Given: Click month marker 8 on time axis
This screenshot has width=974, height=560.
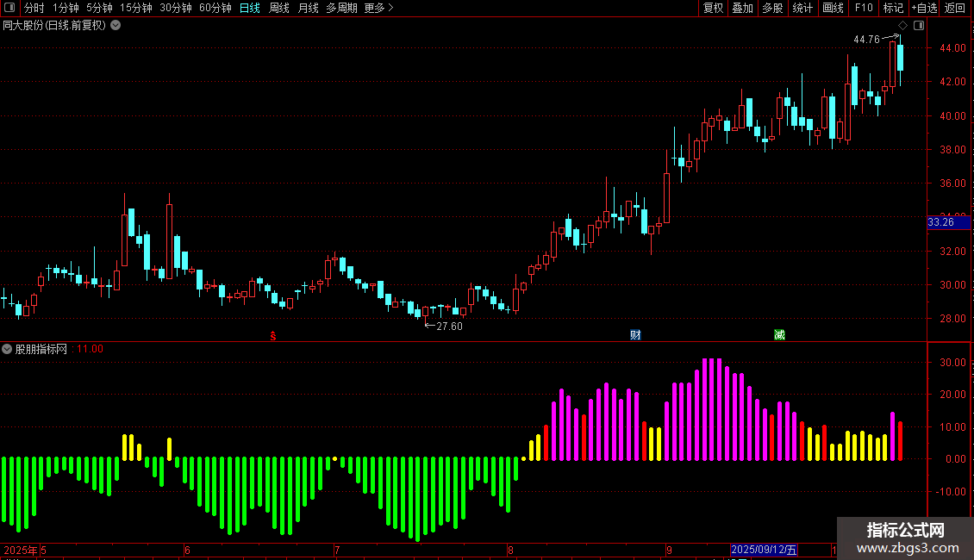Looking at the screenshot, I should [510, 551].
